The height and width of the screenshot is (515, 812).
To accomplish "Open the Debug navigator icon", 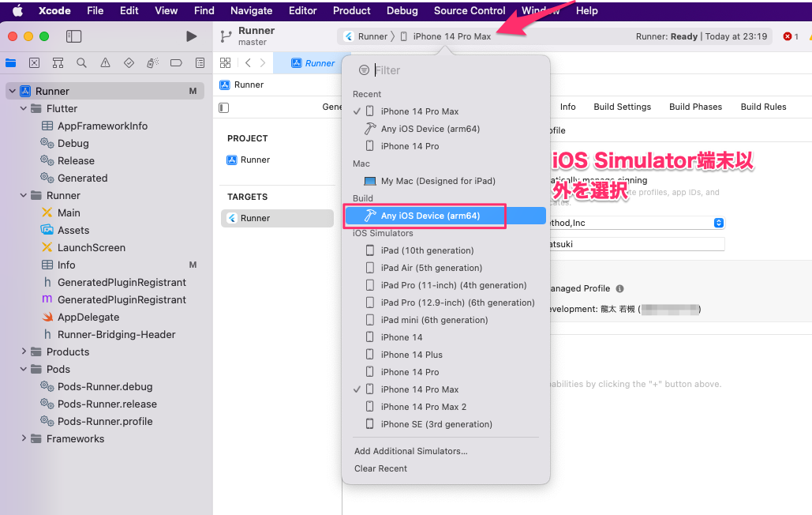I will click(152, 63).
